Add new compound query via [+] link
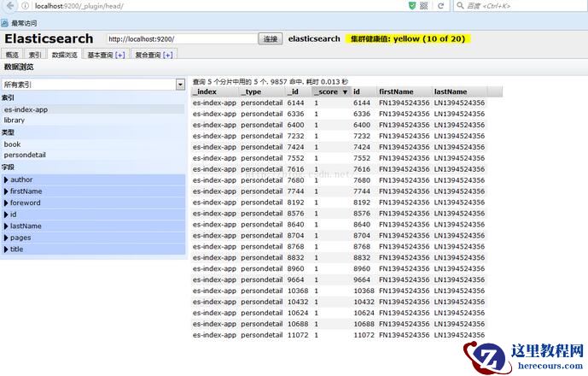 pyautogui.click(x=167, y=56)
